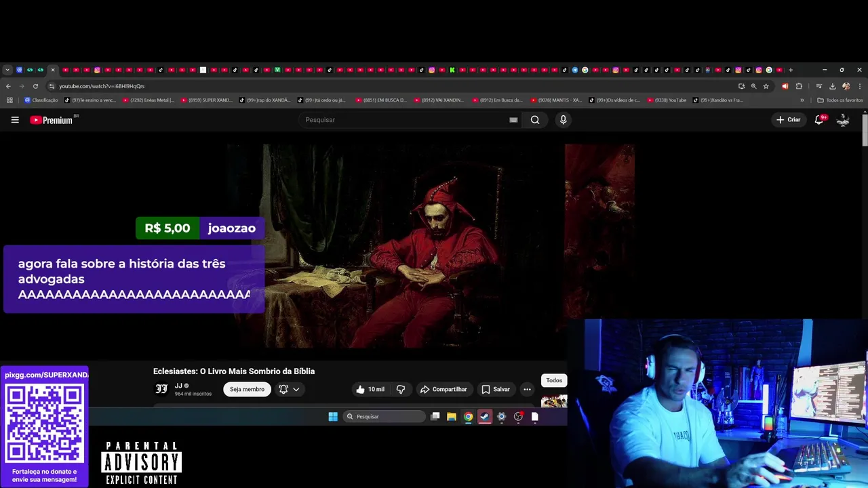Screen dimensions: 868x488
Task: Open Chrome zoom magnifier in address bar
Action: (753, 86)
